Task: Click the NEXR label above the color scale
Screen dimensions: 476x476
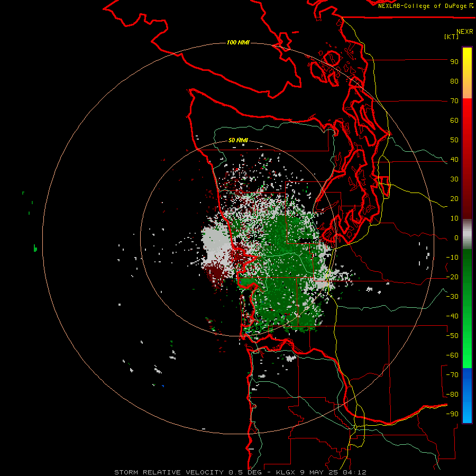Action: [465, 32]
